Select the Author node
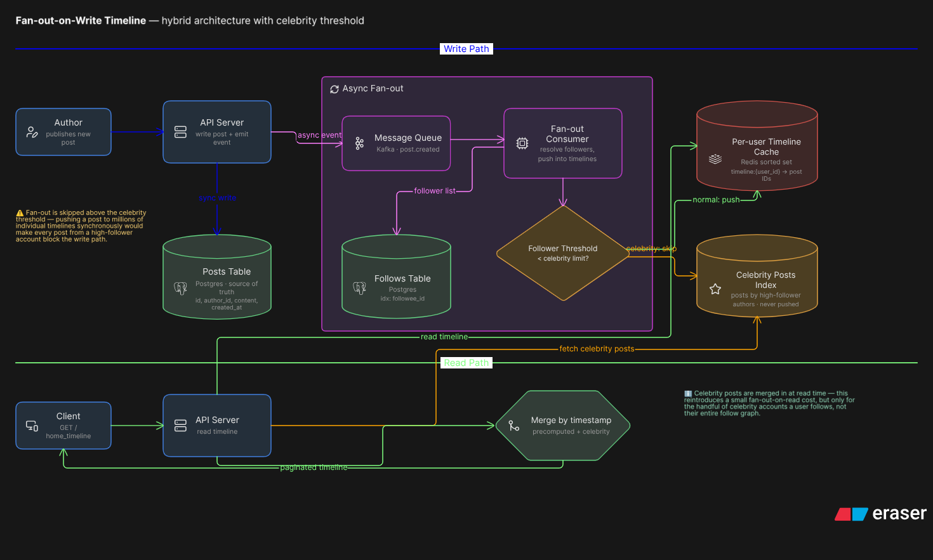The height and width of the screenshot is (560, 933). tap(63, 132)
